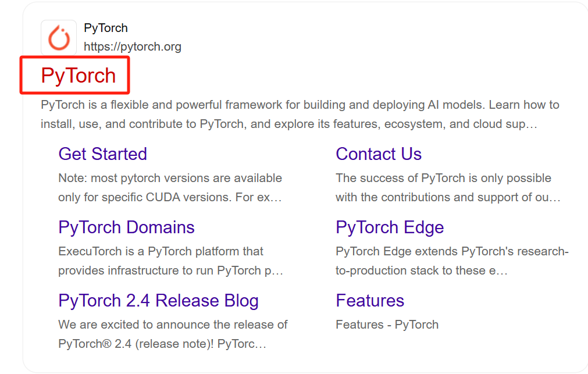588x374 pixels.
Task: Open the Features sitelink
Action: point(370,301)
